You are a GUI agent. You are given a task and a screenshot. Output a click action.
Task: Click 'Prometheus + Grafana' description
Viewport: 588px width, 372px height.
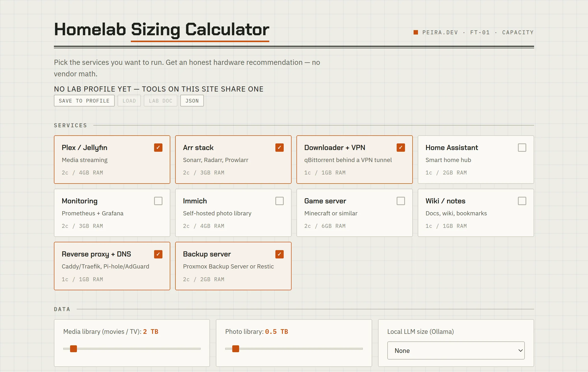click(93, 213)
